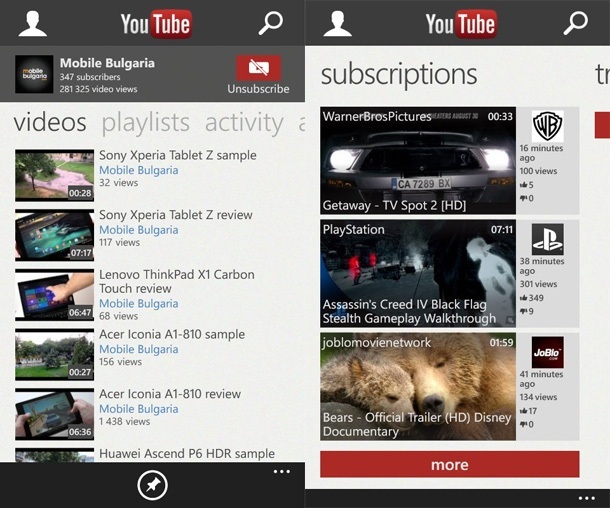
Task: Open account profile icon on left screen
Action: [x=33, y=24]
